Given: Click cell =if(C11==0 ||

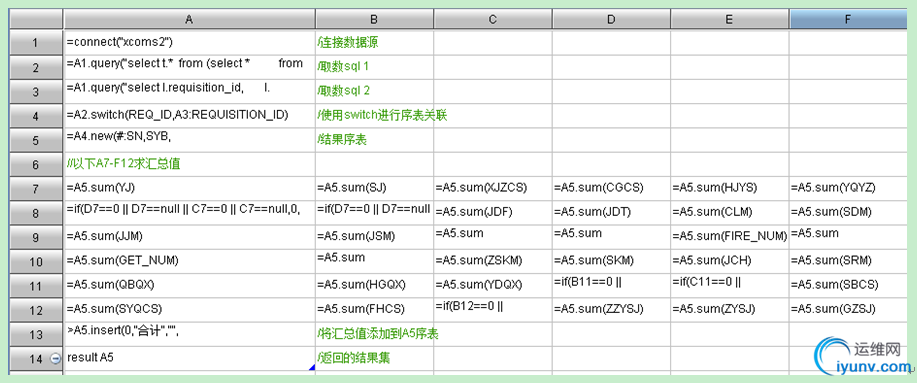Looking at the screenshot, I should 729,285.
